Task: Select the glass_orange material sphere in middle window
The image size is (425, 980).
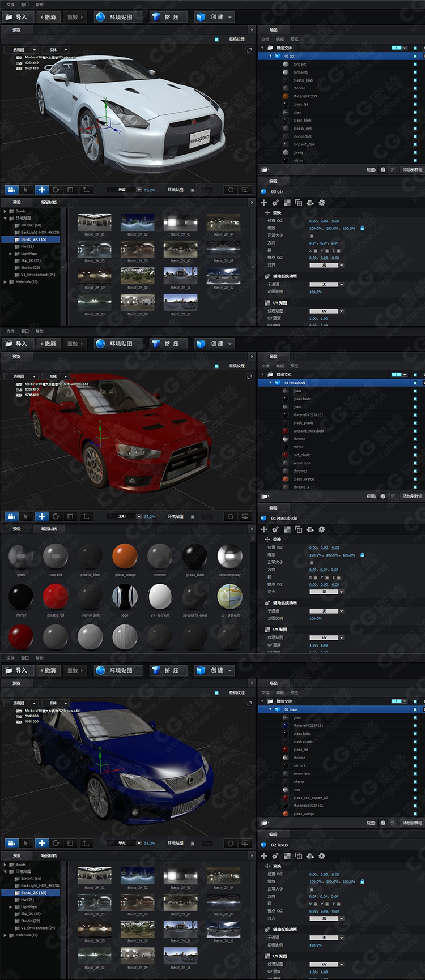Action: pyautogui.click(x=125, y=557)
